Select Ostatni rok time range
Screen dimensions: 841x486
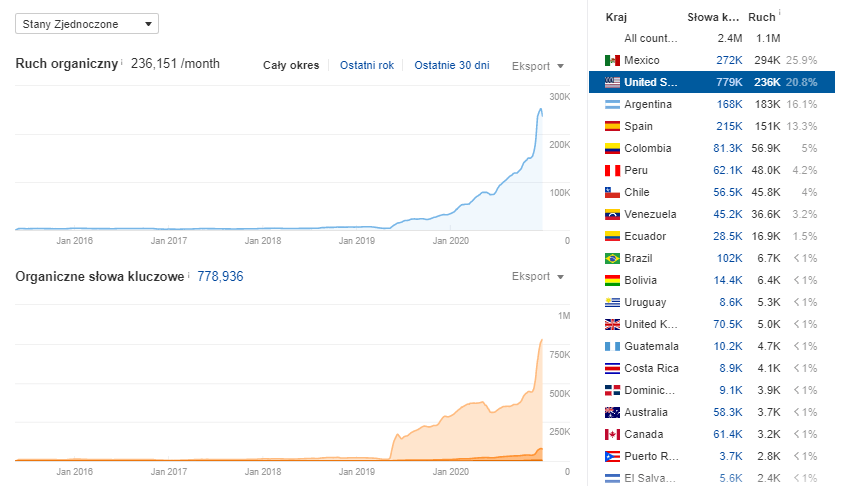tap(367, 66)
